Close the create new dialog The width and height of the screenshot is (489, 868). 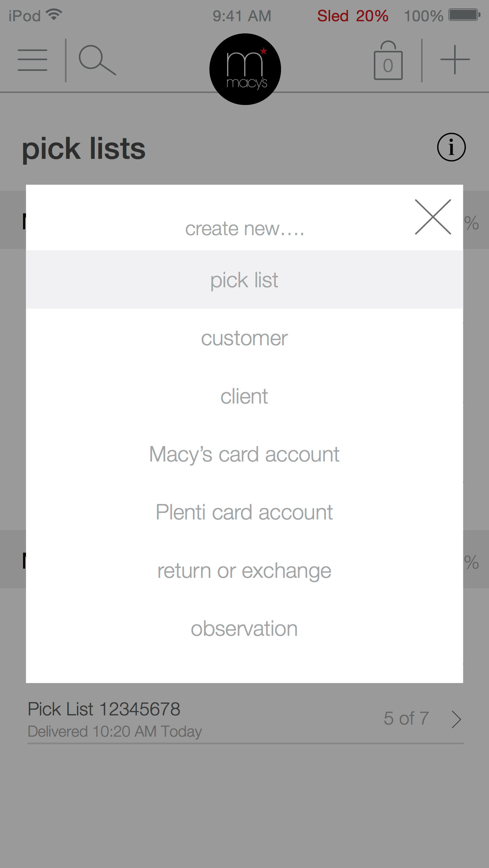[433, 217]
